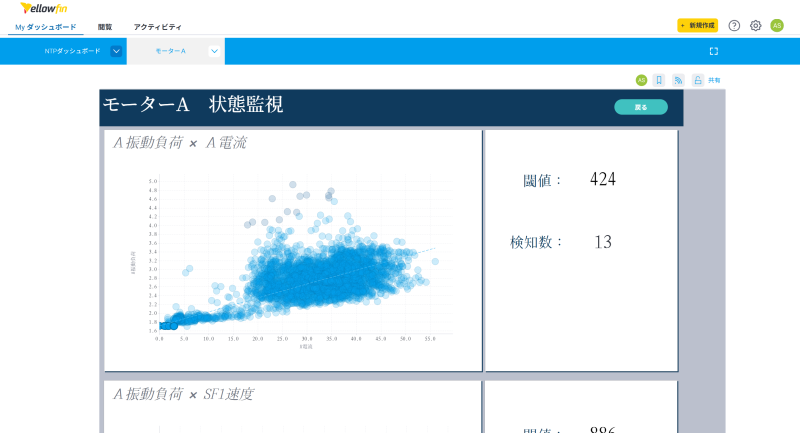
Task: Click the bookmark icon above dashboard
Action: (659, 80)
